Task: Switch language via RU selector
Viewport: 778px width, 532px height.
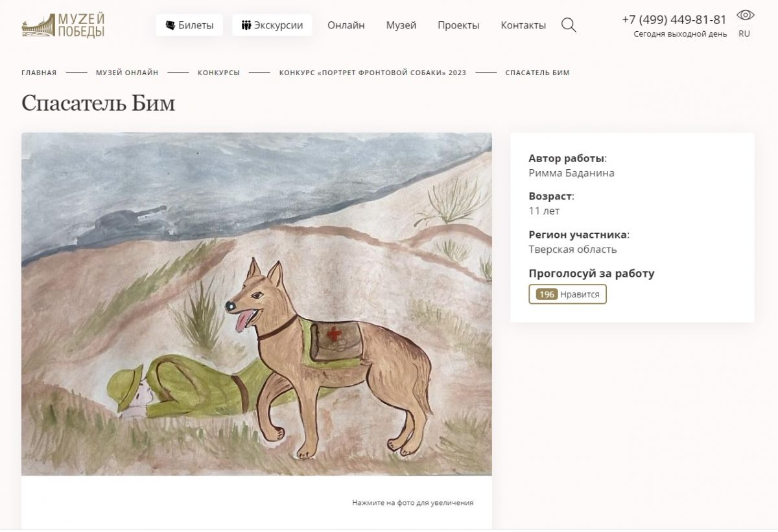Action: [x=744, y=34]
